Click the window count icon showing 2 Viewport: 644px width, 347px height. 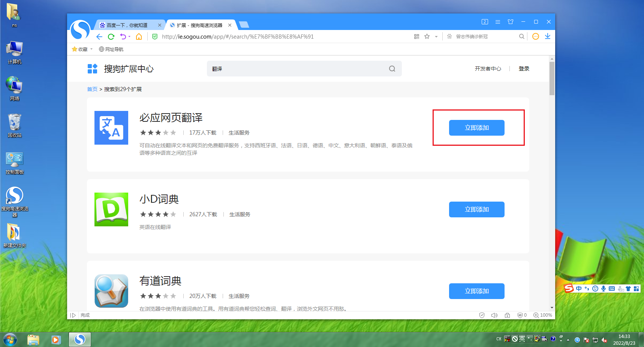[x=485, y=22]
